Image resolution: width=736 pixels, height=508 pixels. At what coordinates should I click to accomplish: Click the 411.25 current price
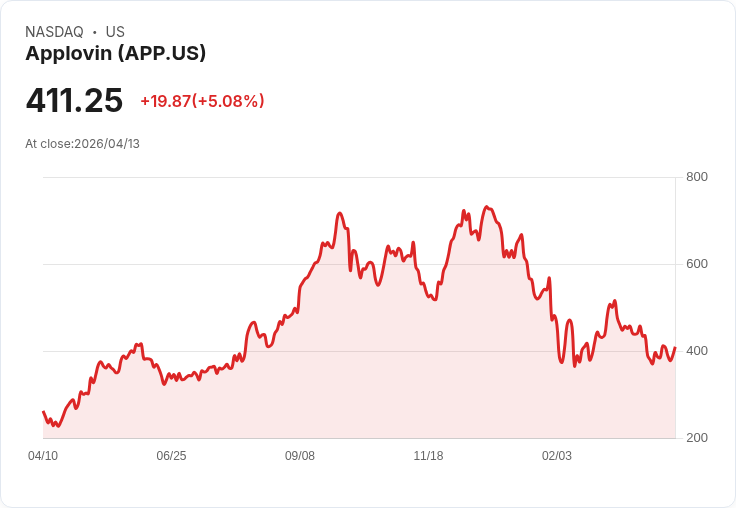point(74,101)
